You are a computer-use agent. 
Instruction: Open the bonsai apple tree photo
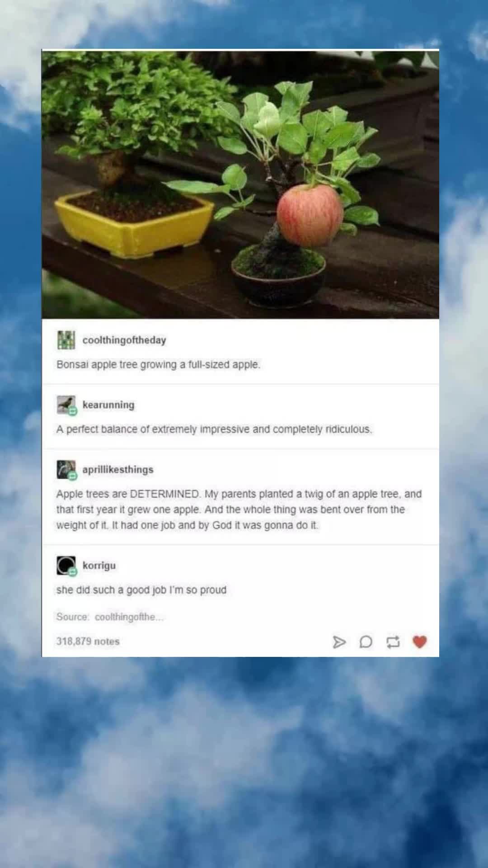[240, 184]
